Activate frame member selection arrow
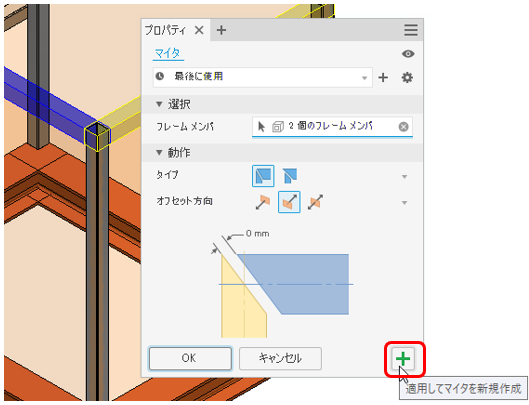 tap(261, 127)
